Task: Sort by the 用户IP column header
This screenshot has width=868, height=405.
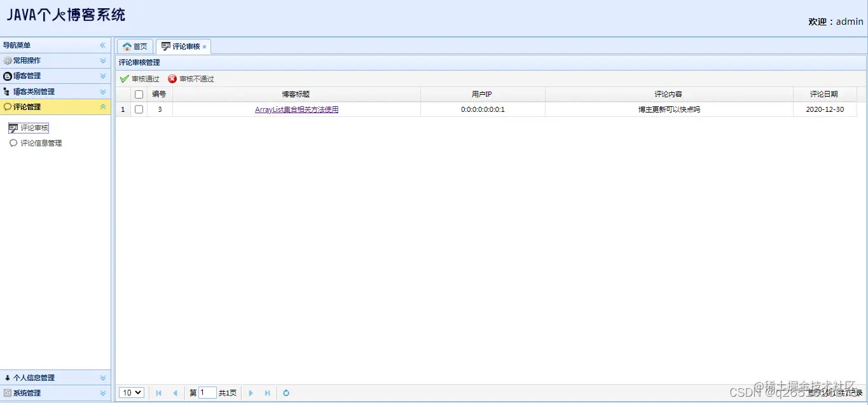Action: [x=482, y=94]
